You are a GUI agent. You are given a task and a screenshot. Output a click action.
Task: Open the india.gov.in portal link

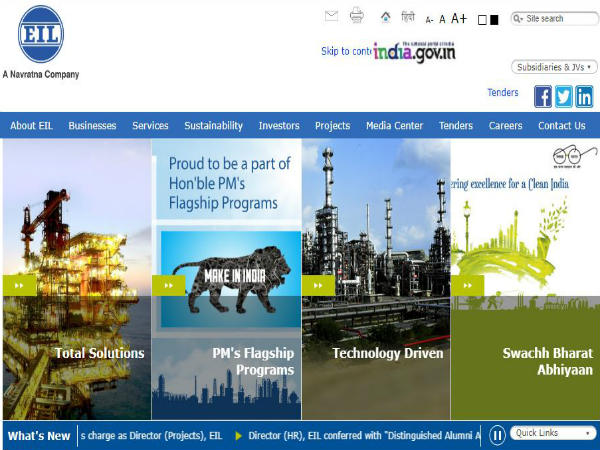point(414,50)
